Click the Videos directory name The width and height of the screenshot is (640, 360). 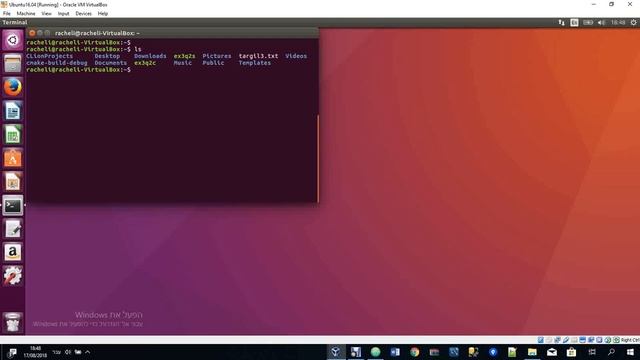(296, 56)
